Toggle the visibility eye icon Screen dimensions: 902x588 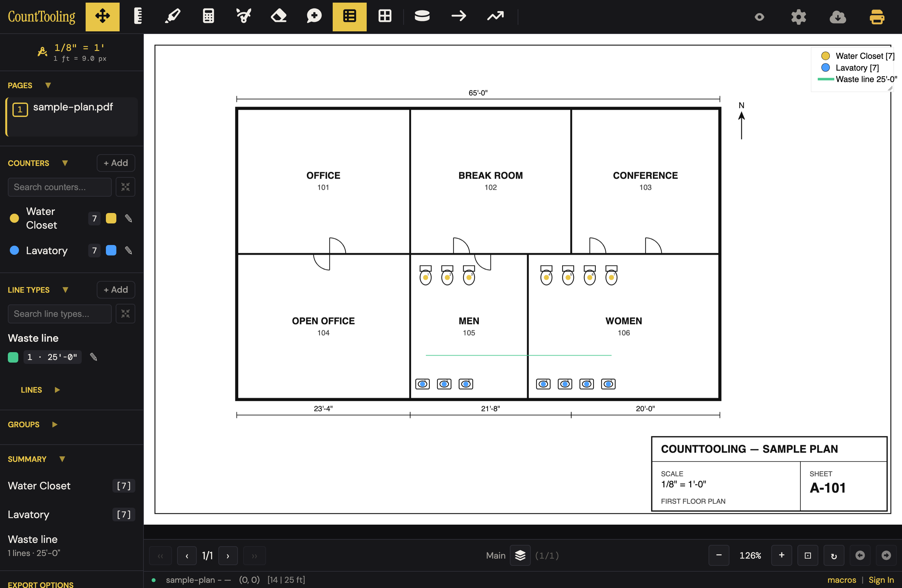click(x=760, y=17)
